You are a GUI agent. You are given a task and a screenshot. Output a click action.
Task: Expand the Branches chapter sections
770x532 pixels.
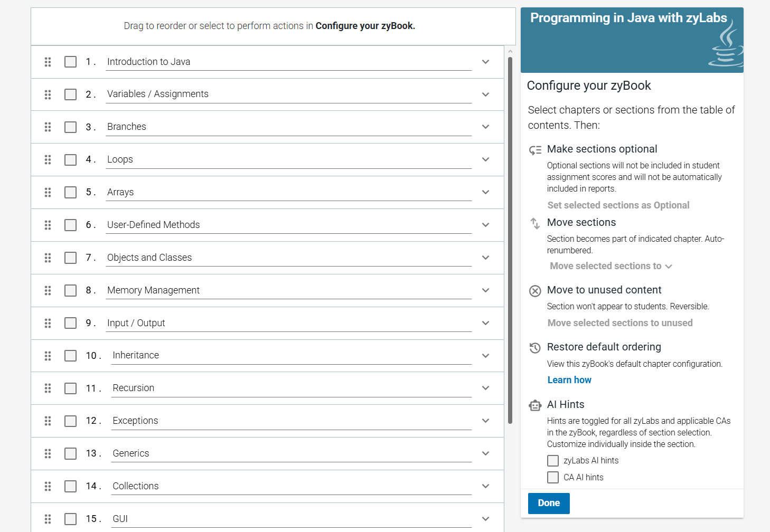click(x=486, y=127)
